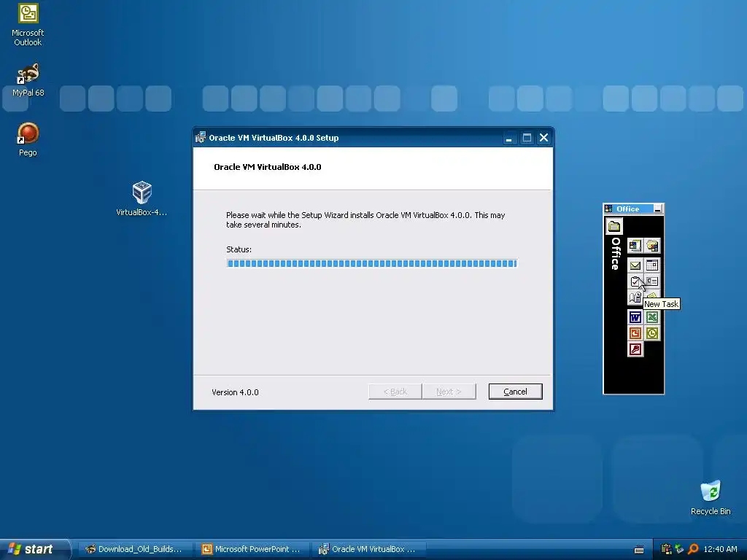Minimize the Office shortcut bar
The image size is (747, 560).
(x=658, y=209)
